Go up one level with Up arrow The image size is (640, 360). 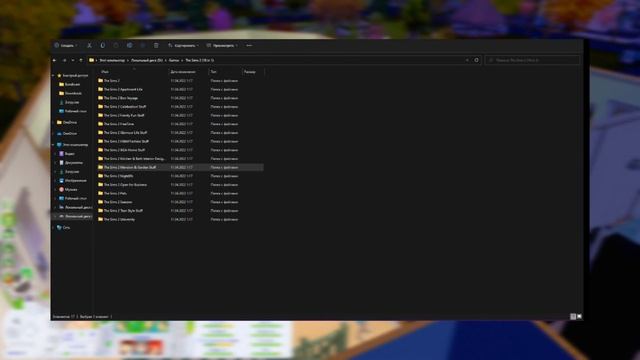[81, 60]
